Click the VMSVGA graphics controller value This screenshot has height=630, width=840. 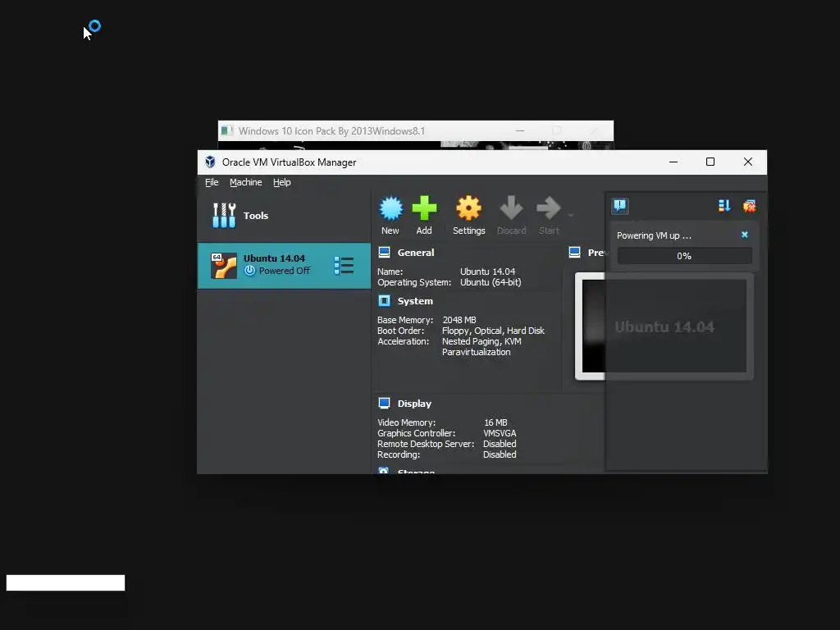coord(500,433)
